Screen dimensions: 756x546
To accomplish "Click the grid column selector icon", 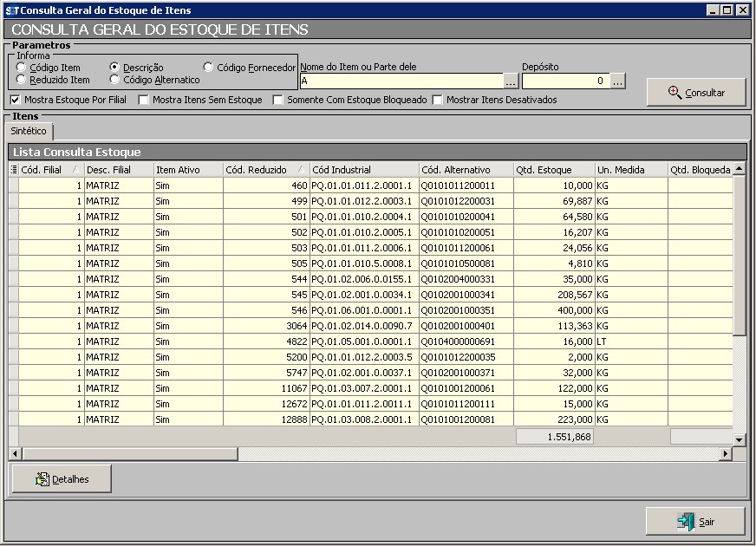I will (13, 170).
